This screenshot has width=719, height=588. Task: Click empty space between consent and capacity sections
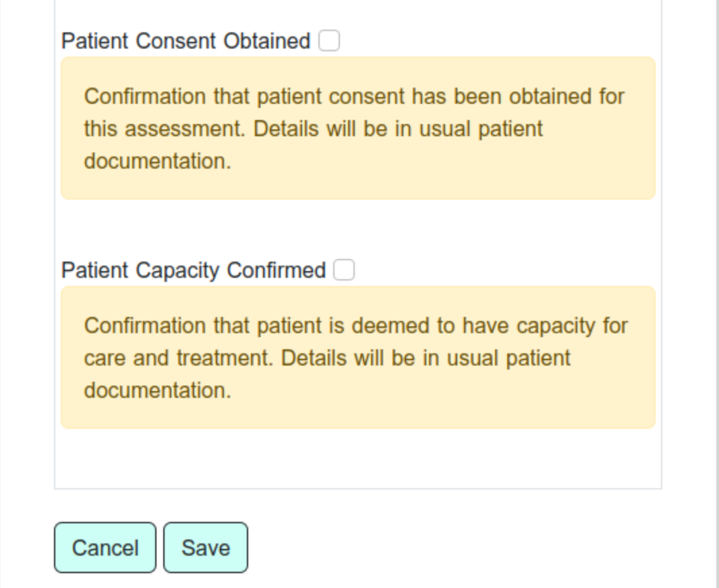coord(357,229)
